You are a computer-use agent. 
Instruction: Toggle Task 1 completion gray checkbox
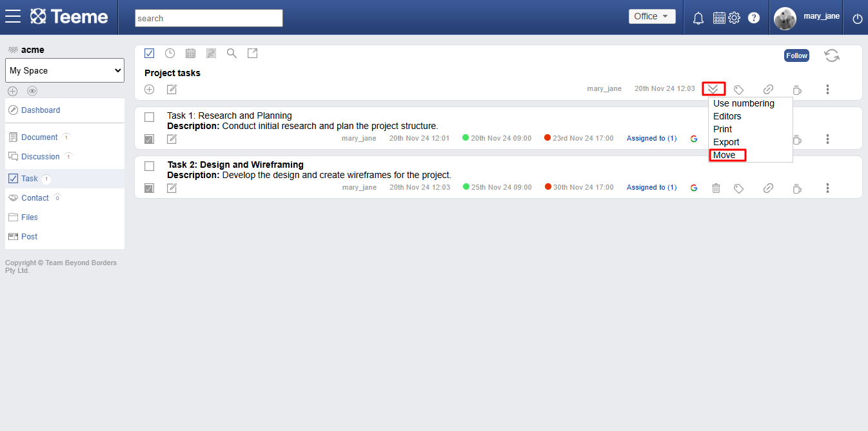(x=149, y=139)
